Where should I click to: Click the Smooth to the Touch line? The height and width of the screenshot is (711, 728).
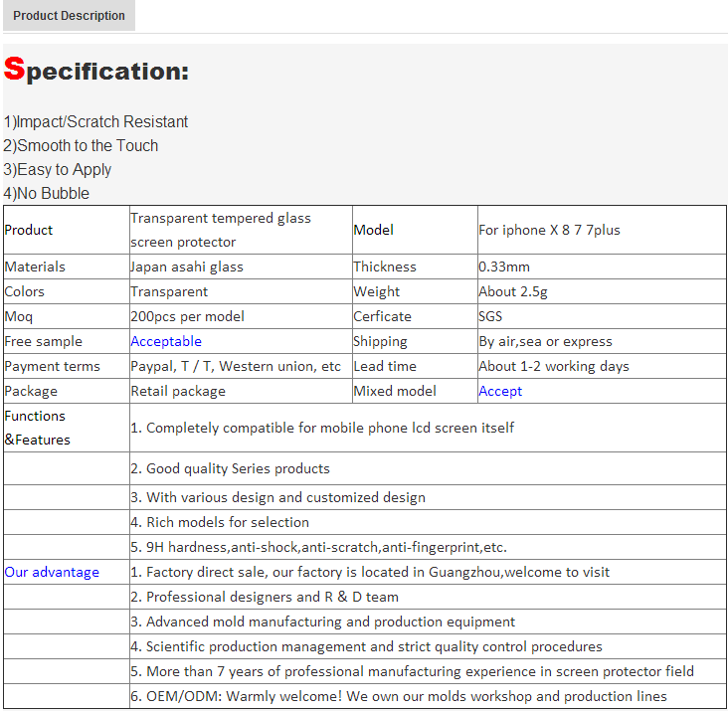point(81,146)
